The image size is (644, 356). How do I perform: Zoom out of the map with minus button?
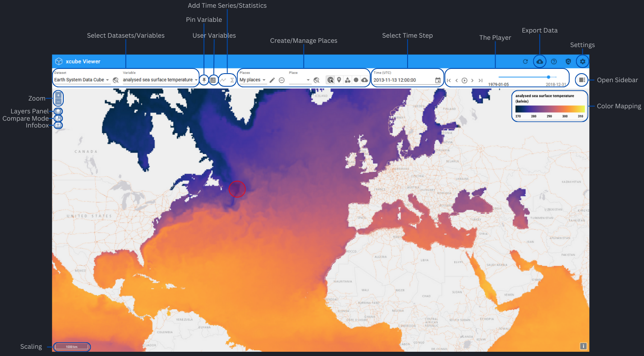tap(58, 102)
